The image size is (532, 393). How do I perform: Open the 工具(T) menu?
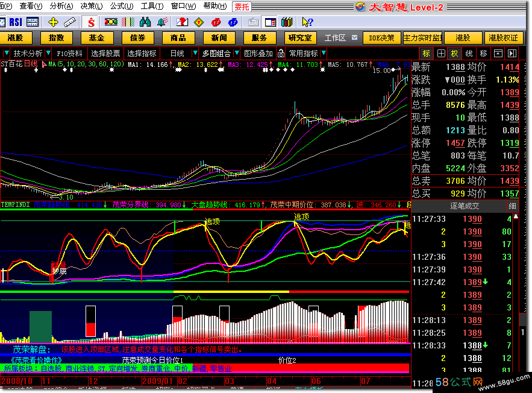pyautogui.click(x=152, y=6)
